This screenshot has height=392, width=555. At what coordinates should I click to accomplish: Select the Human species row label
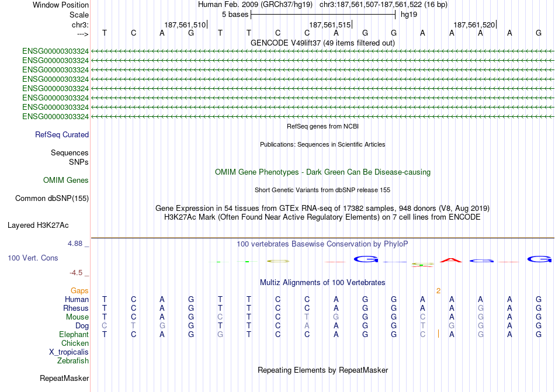click(77, 300)
